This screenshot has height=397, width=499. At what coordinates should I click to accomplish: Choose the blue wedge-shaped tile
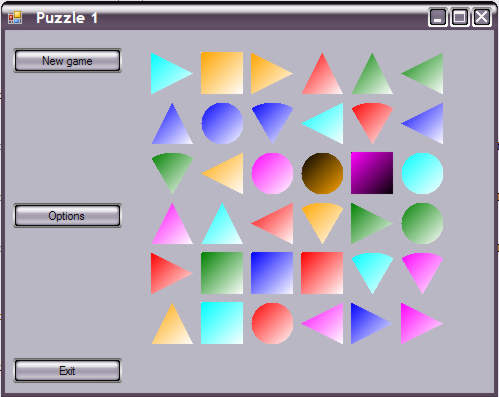(x=272, y=123)
